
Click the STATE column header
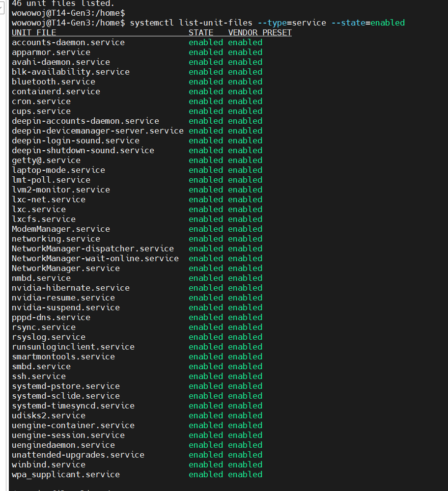coord(201,32)
